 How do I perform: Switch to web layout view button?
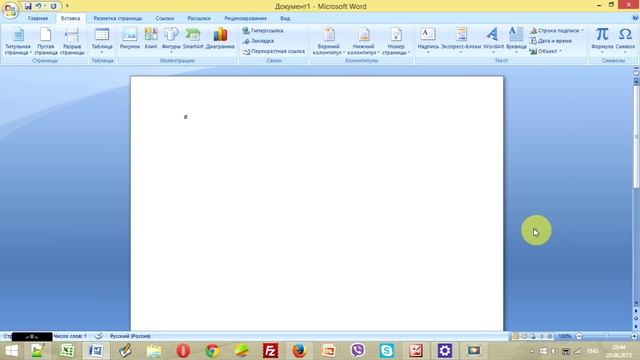pyautogui.click(x=533, y=336)
